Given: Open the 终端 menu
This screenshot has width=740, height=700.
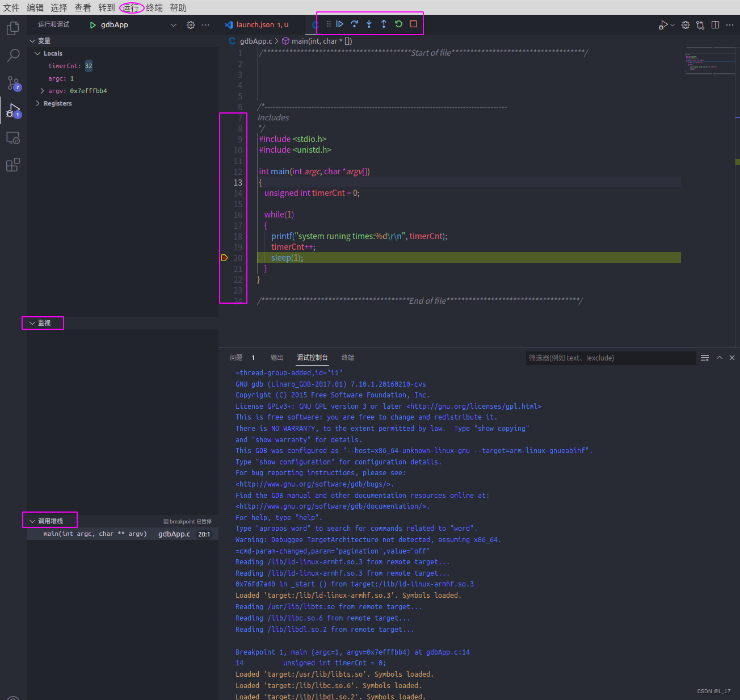Looking at the screenshot, I should (154, 8).
